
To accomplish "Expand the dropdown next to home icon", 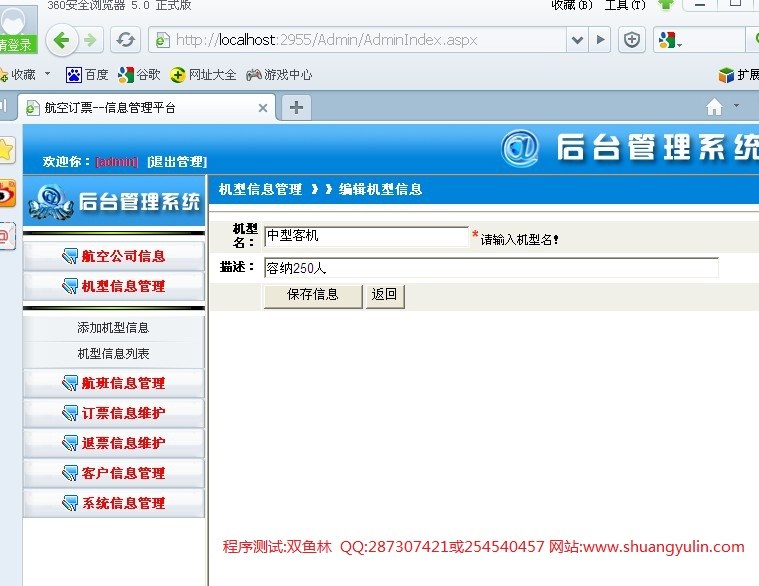I will coord(736,105).
